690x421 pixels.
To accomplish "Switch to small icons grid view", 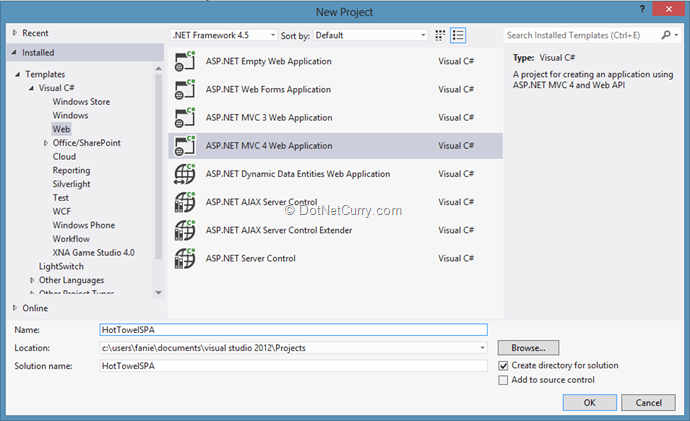I will click(x=440, y=35).
